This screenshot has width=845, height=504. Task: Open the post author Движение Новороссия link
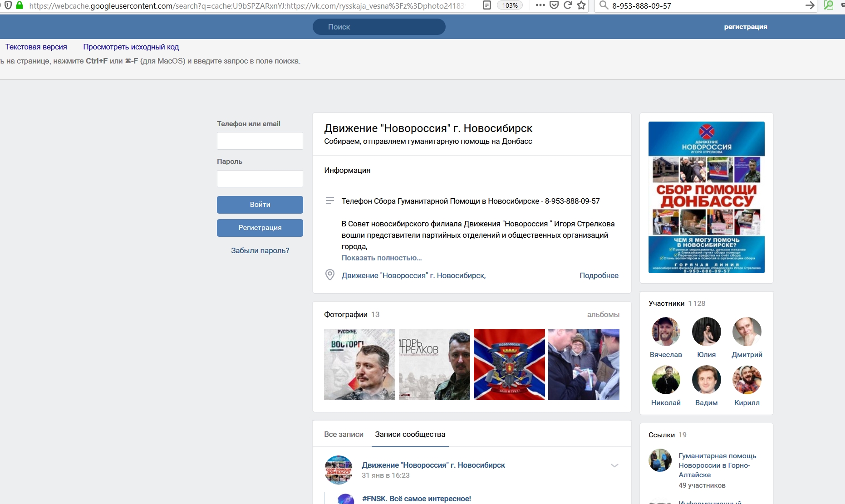[433, 465]
